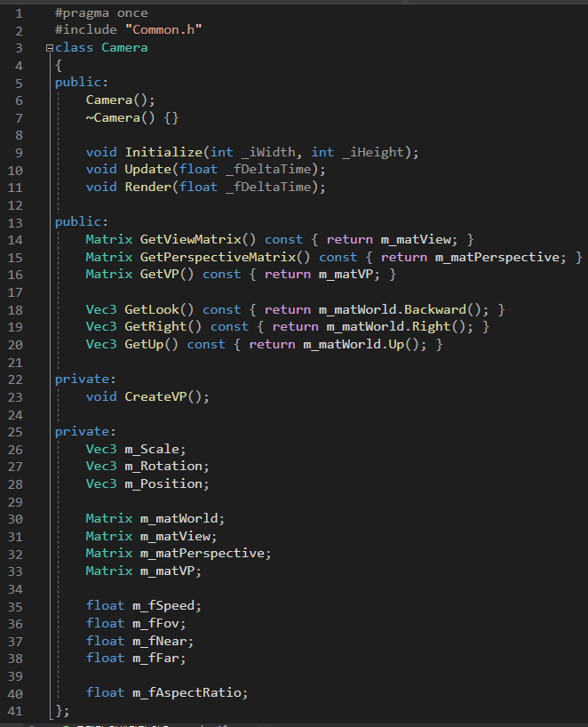Click line number 1 in the gutter
The image size is (588, 727).
point(19,13)
